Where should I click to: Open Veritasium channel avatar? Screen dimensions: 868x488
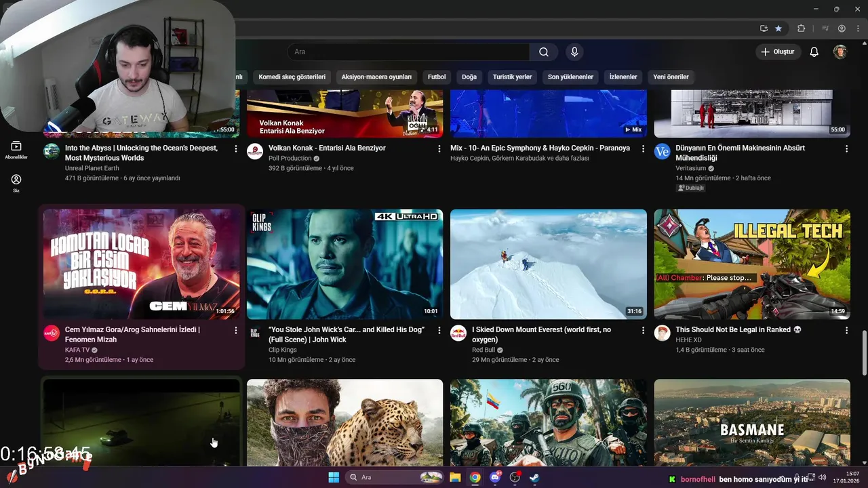(662, 151)
